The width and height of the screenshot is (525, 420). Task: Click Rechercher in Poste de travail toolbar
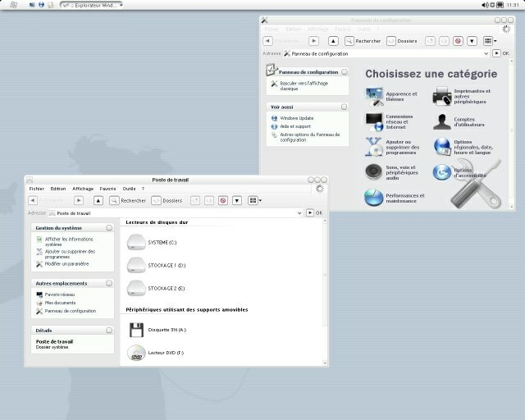pyautogui.click(x=128, y=200)
